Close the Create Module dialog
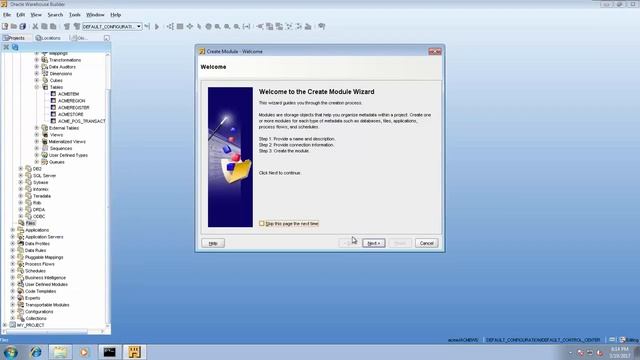This screenshot has width=640, height=360. (x=435, y=51)
